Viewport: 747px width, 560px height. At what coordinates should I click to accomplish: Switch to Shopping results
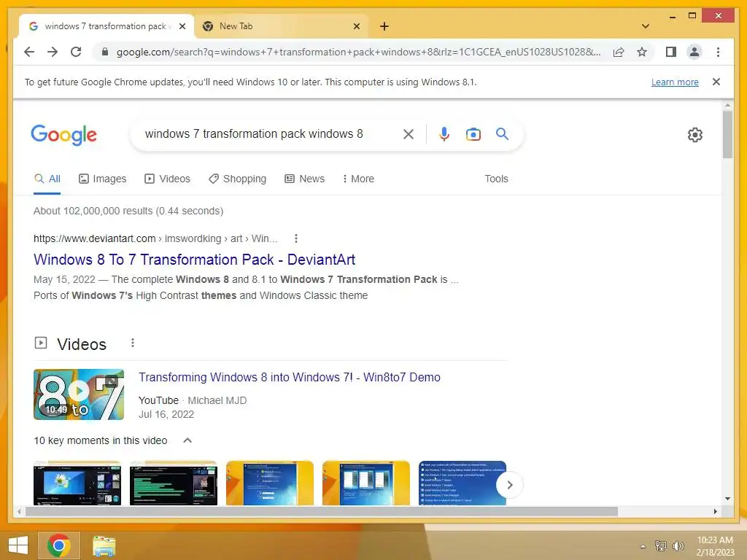point(237,179)
